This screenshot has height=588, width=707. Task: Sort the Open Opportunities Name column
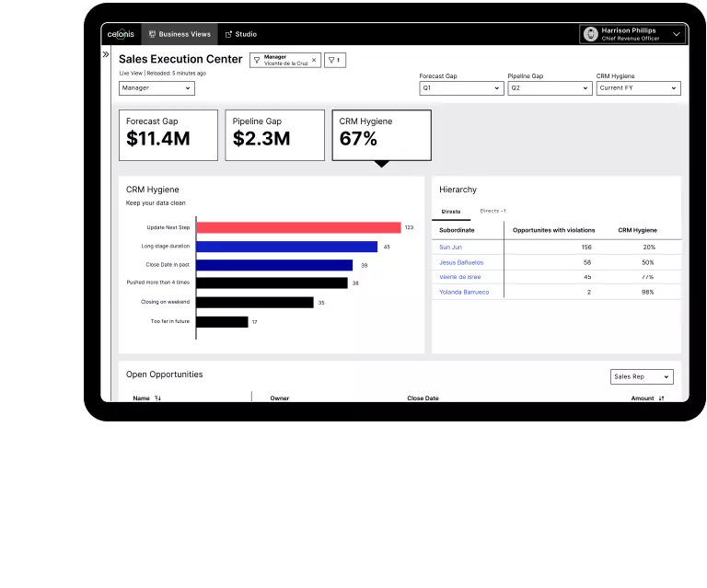(x=157, y=398)
